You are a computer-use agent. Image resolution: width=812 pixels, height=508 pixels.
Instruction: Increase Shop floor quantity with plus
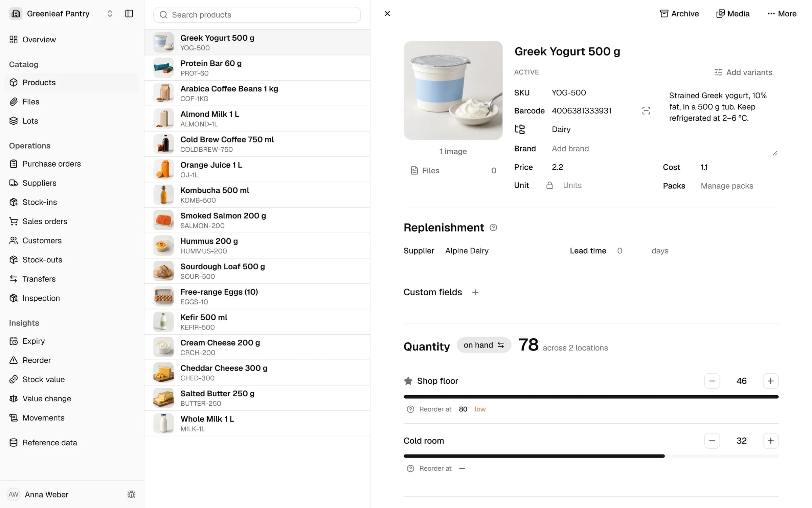coord(771,381)
